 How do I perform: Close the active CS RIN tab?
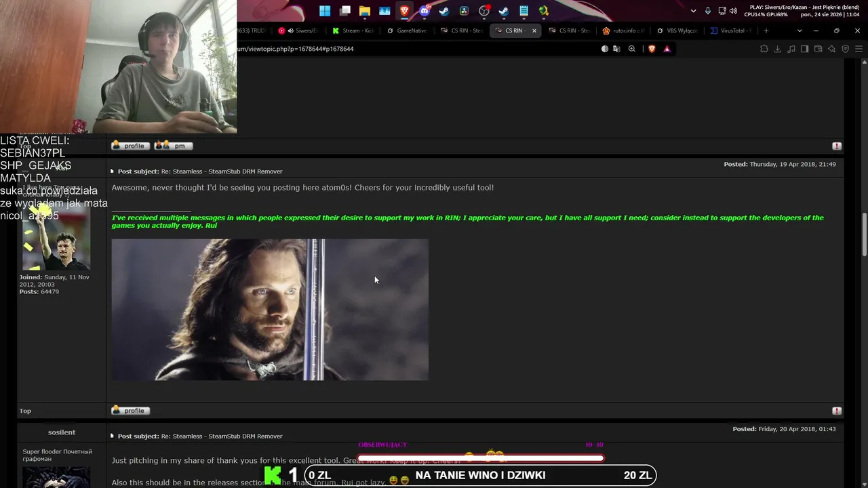(534, 30)
